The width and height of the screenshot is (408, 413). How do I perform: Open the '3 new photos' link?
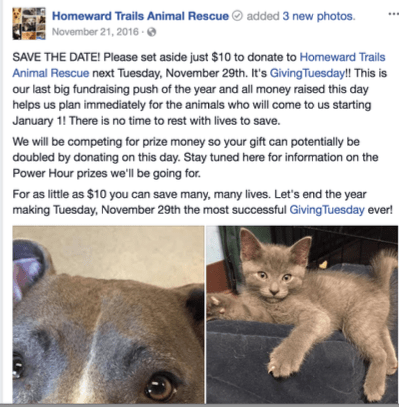pyautogui.click(x=319, y=16)
